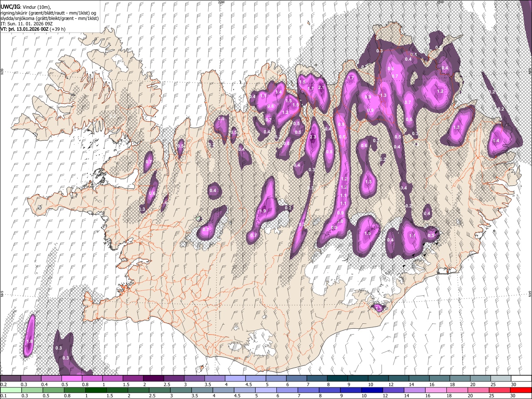Select the 0.3–0.4 swatch in the purple snow scale
The width and height of the screenshot is (532, 399).
click(31, 379)
